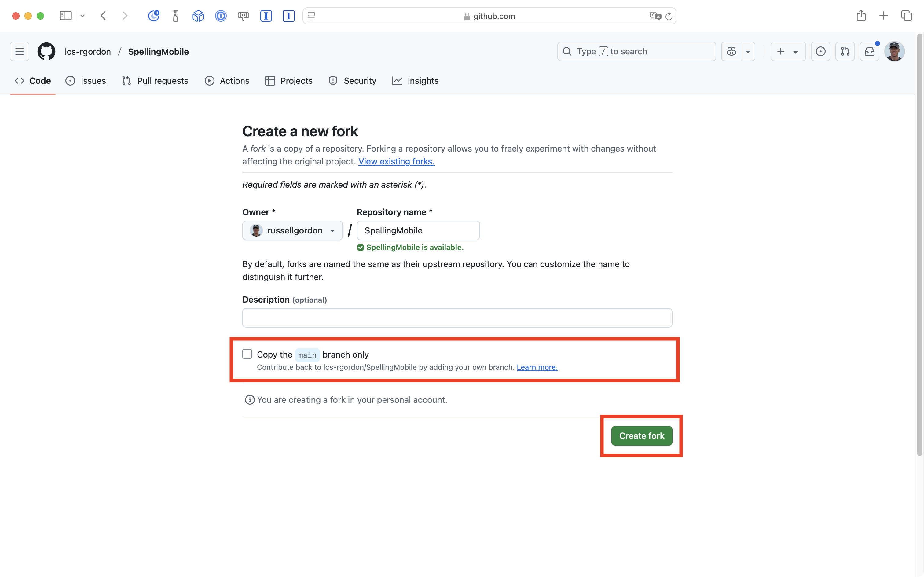The image size is (924, 577).
Task: Expand the Copilot dropdown arrow
Action: click(748, 52)
